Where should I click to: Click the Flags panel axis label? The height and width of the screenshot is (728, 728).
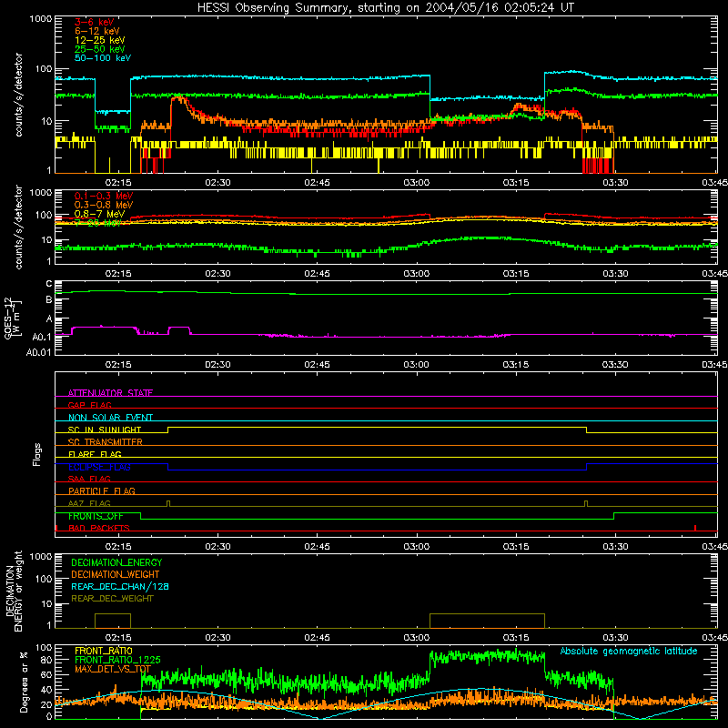point(36,454)
